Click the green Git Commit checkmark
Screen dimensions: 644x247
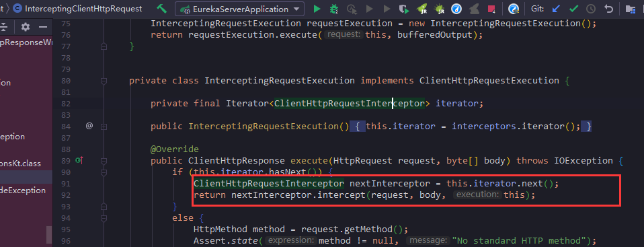pos(574,8)
